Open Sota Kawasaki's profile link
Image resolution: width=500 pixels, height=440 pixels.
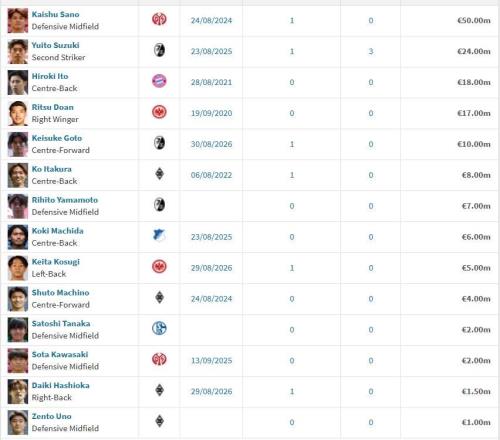[x=60, y=354]
